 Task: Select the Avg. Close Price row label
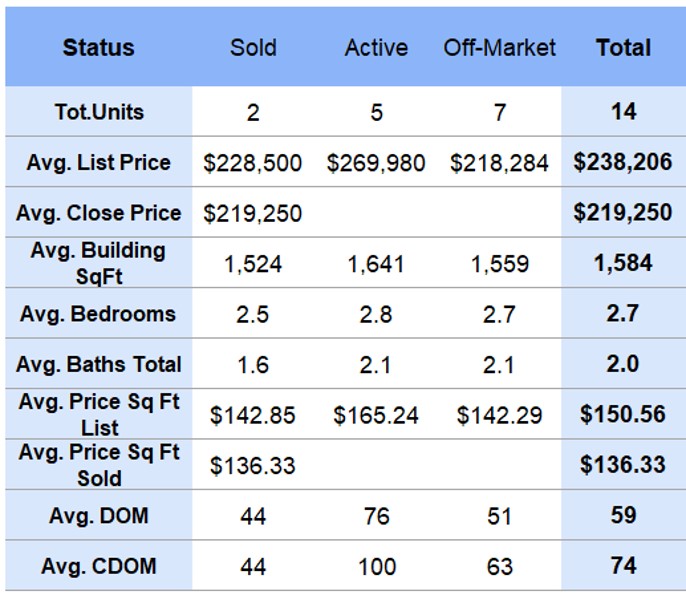[x=98, y=213]
